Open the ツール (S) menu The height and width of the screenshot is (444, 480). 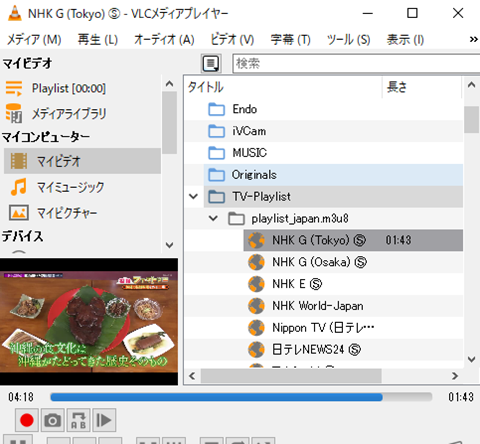tap(348, 40)
